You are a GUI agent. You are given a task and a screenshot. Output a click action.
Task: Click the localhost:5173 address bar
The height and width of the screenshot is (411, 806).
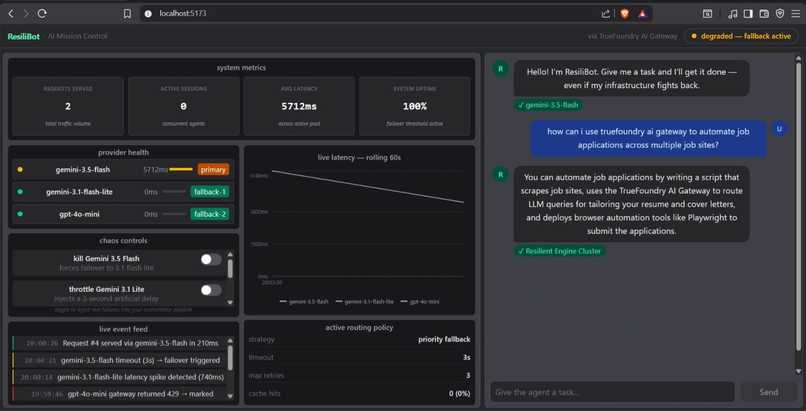370,14
